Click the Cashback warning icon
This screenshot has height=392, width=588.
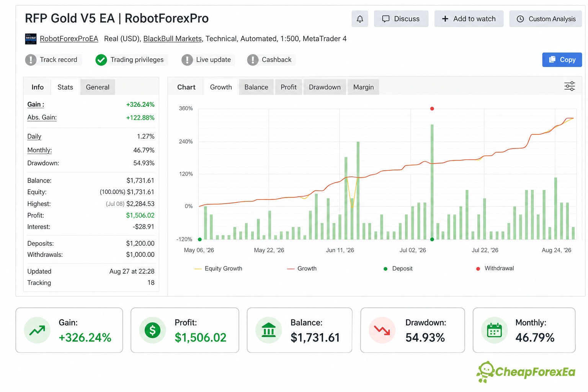tap(253, 60)
